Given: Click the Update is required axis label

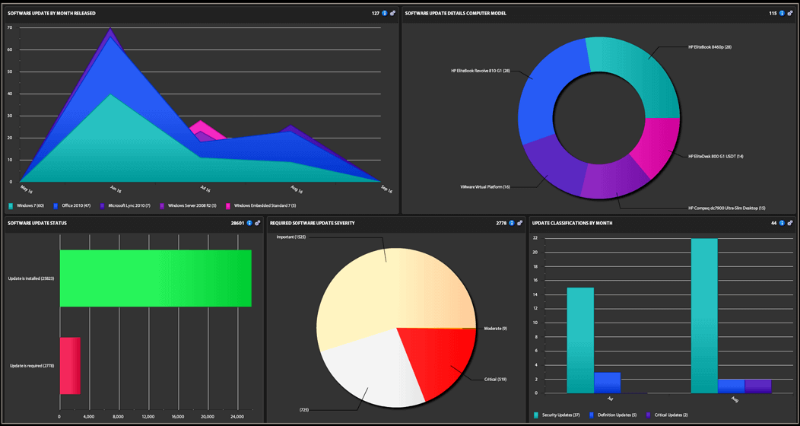Looking at the screenshot, I should (32, 365).
